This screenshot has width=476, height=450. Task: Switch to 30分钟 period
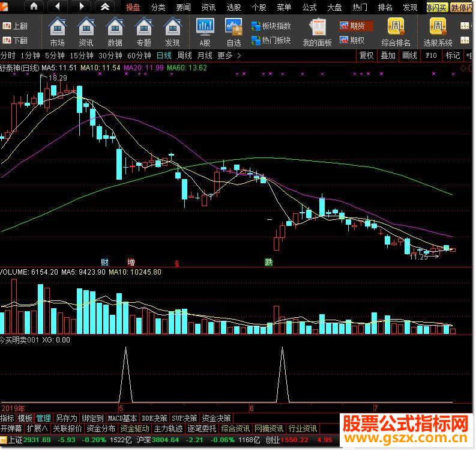point(110,56)
